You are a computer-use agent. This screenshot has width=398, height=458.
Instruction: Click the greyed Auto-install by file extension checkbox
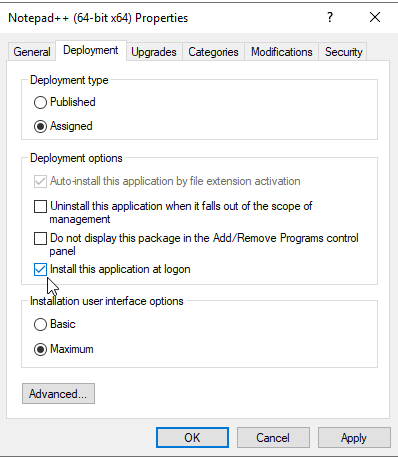40,181
